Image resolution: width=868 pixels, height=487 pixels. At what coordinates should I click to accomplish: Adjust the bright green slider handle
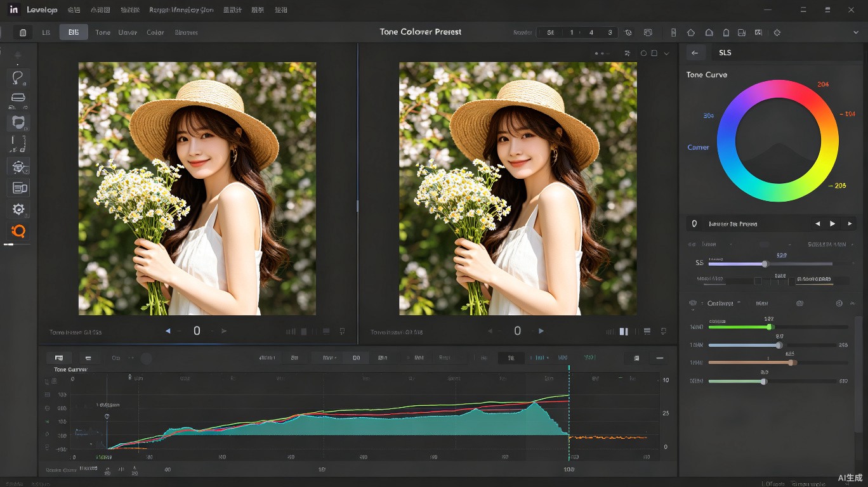pos(770,327)
